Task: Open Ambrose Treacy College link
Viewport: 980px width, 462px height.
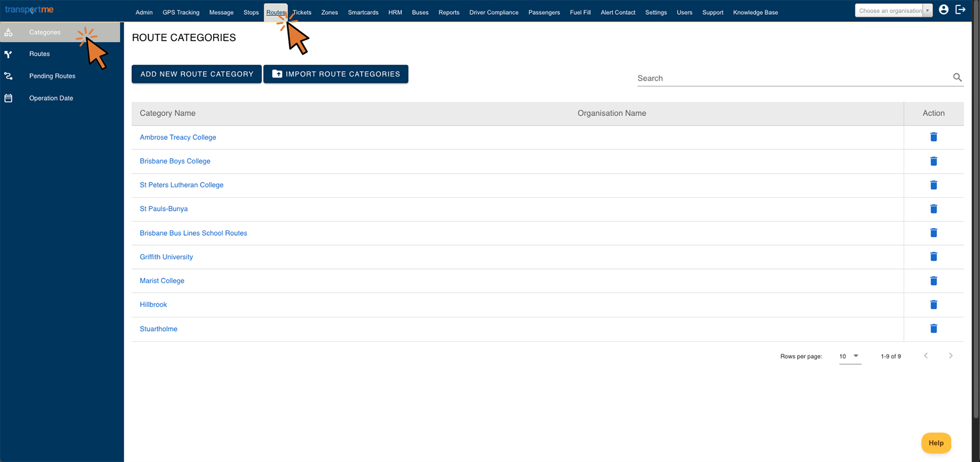Action: click(178, 137)
